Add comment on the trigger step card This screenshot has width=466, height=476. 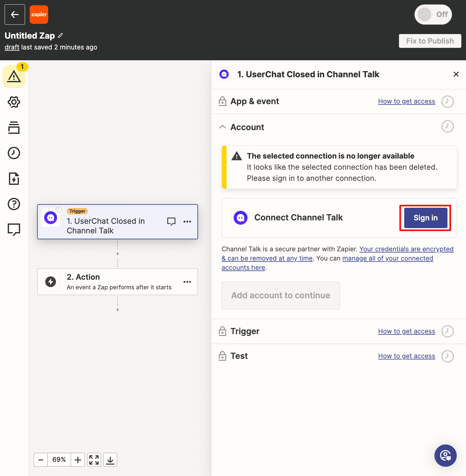[x=171, y=222]
